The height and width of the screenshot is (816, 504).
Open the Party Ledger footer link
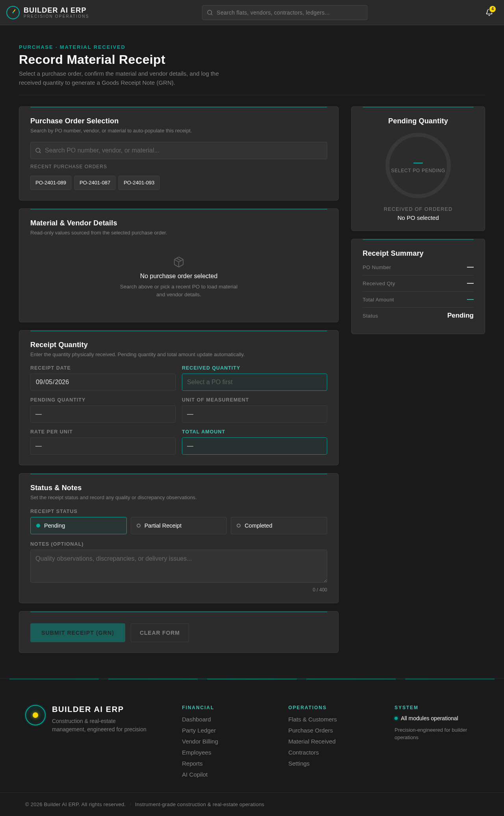click(199, 730)
